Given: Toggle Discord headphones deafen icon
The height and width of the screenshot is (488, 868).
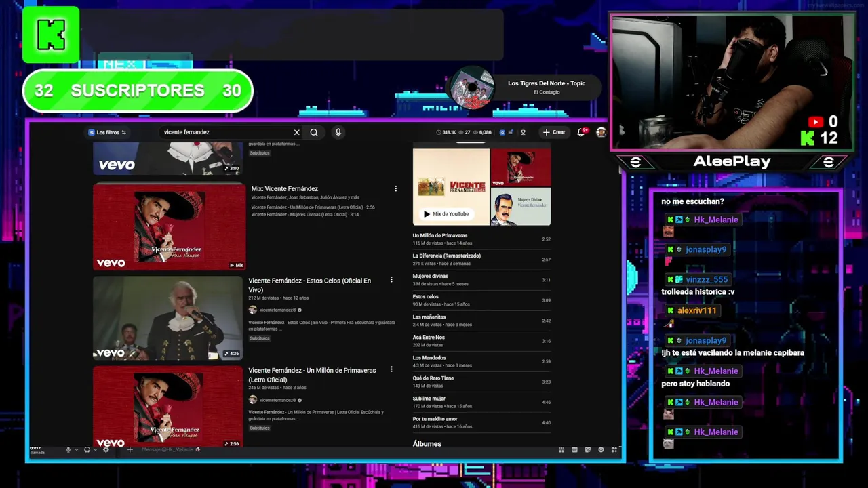Looking at the screenshot, I should click(x=87, y=450).
